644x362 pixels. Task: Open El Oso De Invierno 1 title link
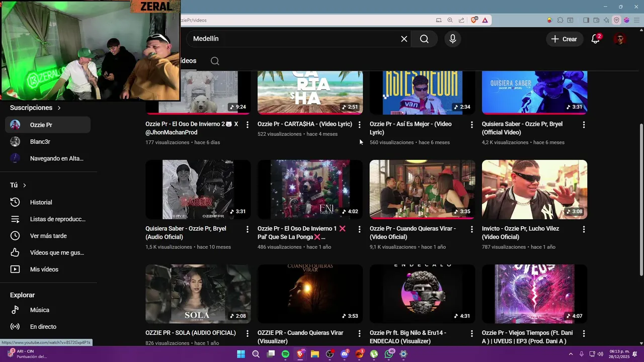point(302,233)
